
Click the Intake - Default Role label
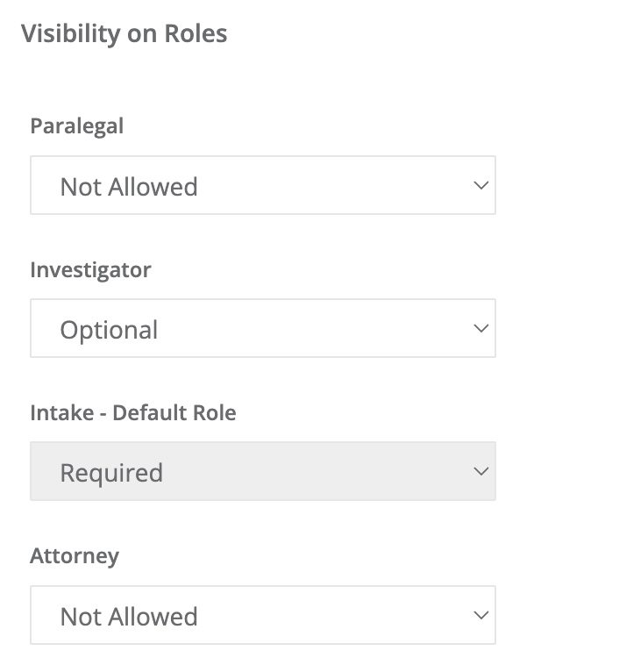click(x=133, y=413)
